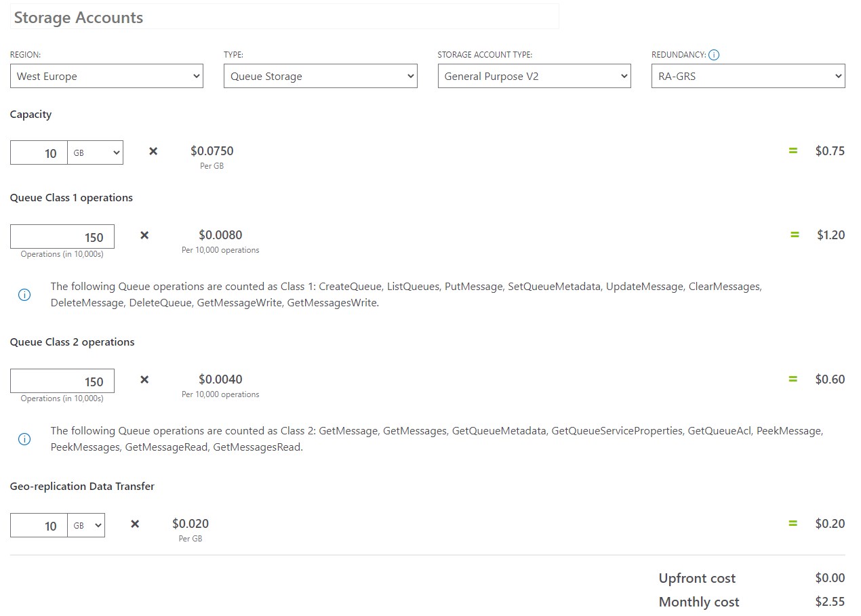861x616 pixels.
Task: Click the info icon beside Class 2 operations list
Action: tap(24, 439)
